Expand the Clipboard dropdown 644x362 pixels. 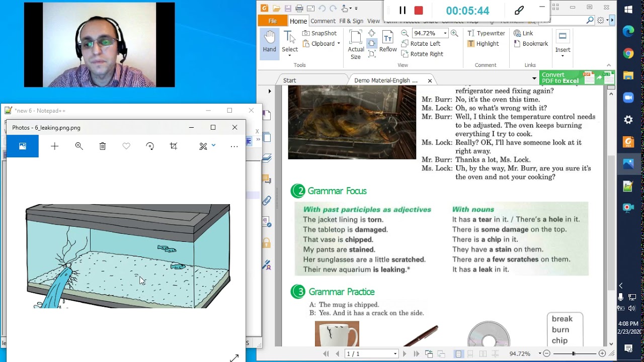[339, 44]
